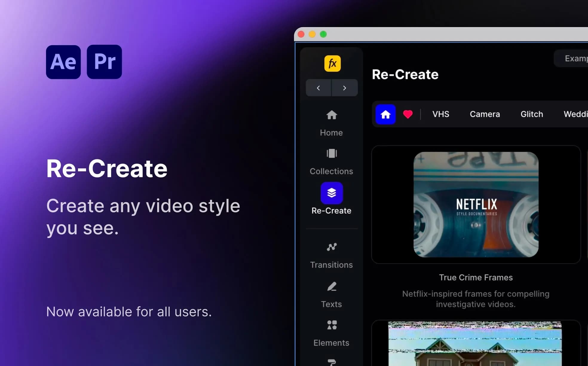This screenshot has width=588, height=366.
Task: Select the home icon in the category bar
Action: [385, 114]
